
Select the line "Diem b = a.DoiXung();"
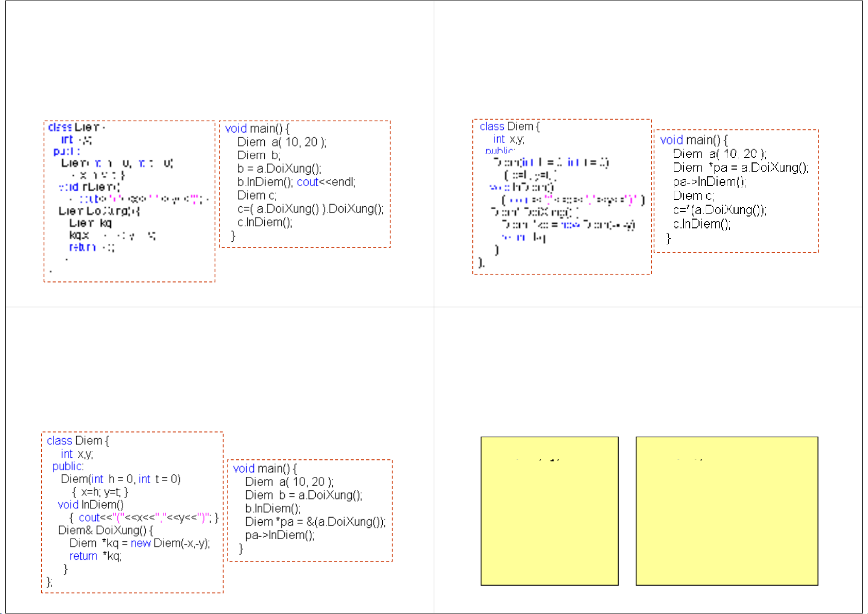pos(303,495)
